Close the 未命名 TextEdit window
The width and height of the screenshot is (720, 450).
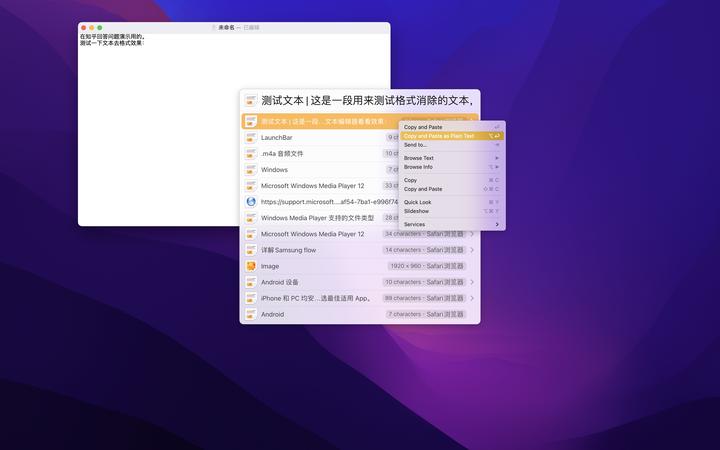coord(84,28)
